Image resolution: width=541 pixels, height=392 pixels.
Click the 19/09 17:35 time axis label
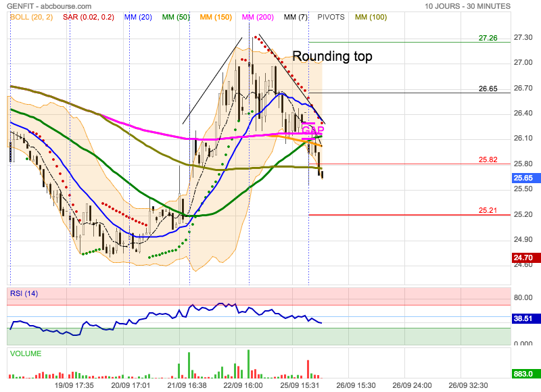click(74, 385)
